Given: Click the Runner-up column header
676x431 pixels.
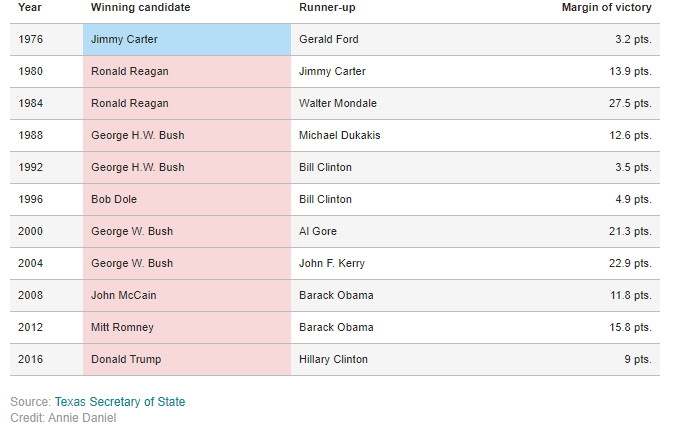Looking at the screenshot, I should (x=327, y=7).
